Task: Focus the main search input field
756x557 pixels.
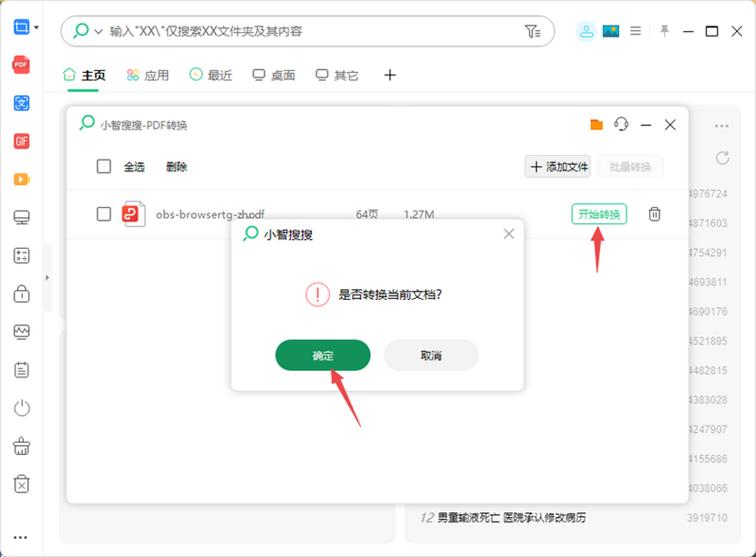Action: click(x=307, y=32)
